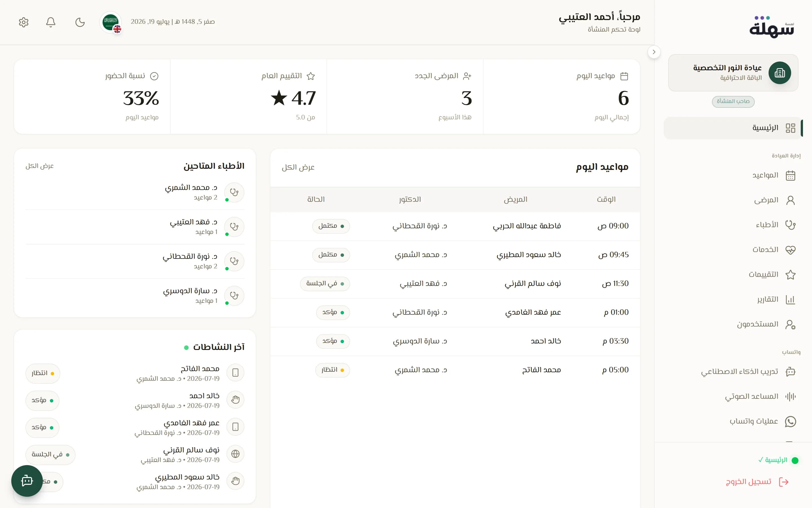Click stethoscope icon for د. نورة القحطاني in doctors list
The width and height of the screenshot is (812, 508).
[x=234, y=261]
